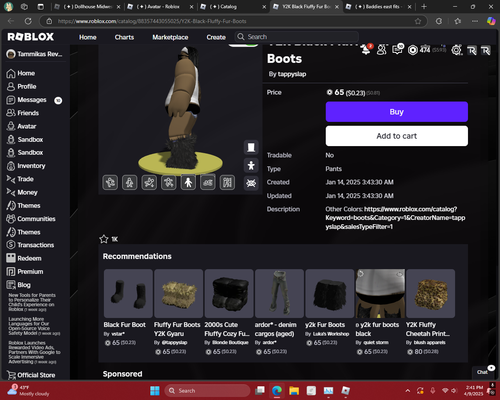Open blog post New Tools for Parents

32,302
